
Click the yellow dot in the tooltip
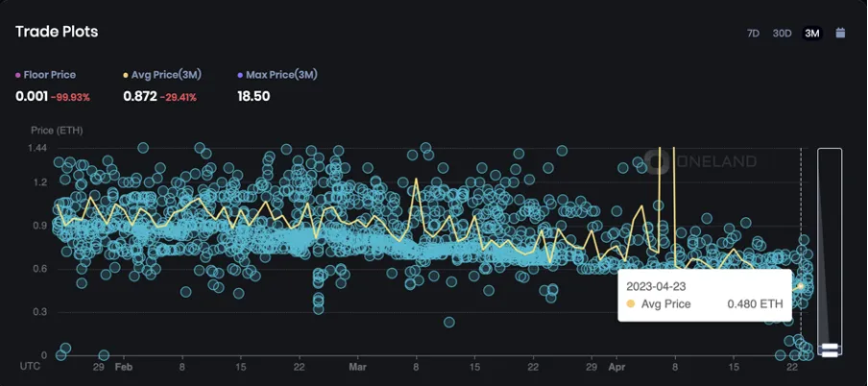pyautogui.click(x=631, y=304)
